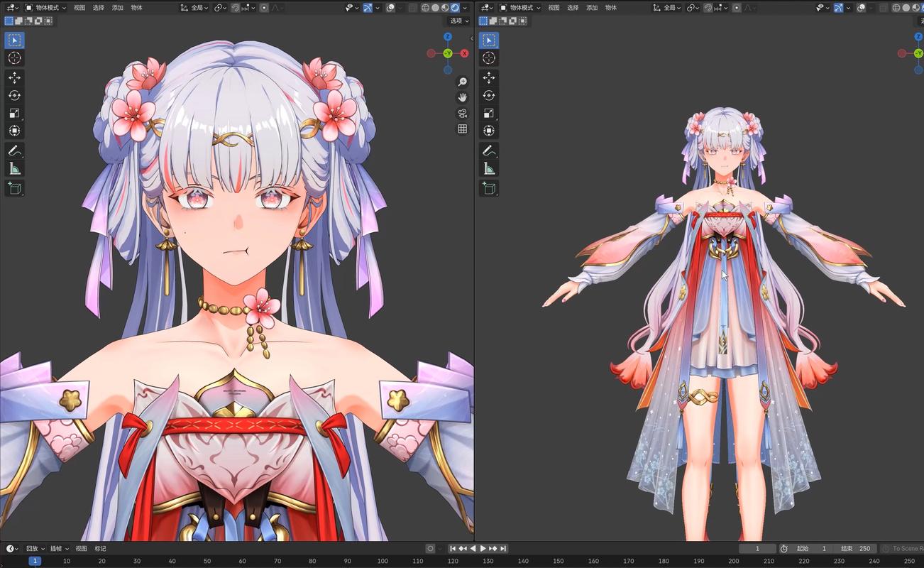Jump to the last frame in timeline
Screen dimensions: 924x568
[503, 549]
